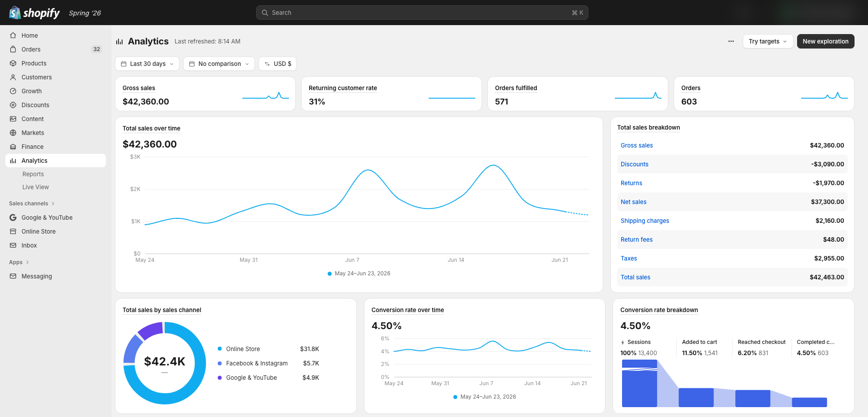Click the Markets globe icon
Viewport: 868px width, 417px height.
point(13,133)
